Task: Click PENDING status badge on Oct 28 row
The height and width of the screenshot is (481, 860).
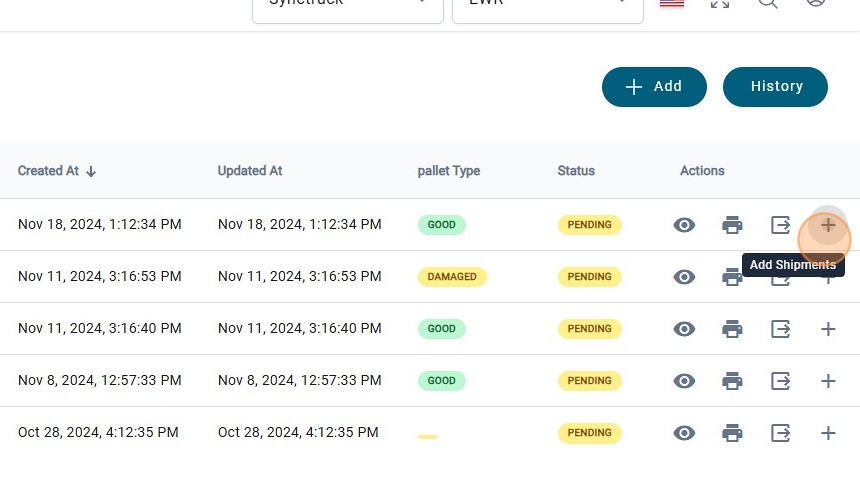Action: point(589,433)
